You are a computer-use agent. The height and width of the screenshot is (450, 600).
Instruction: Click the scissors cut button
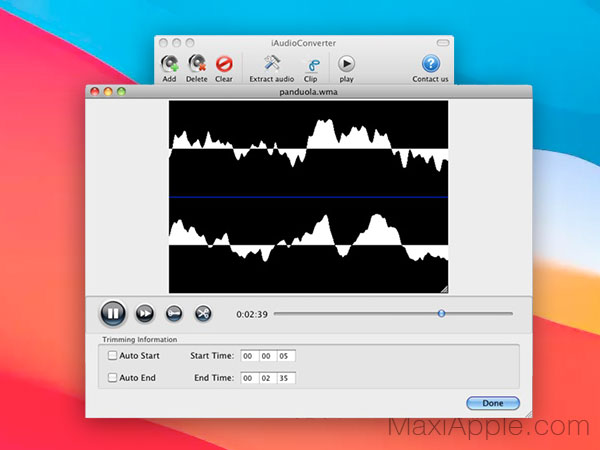(203, 314)
